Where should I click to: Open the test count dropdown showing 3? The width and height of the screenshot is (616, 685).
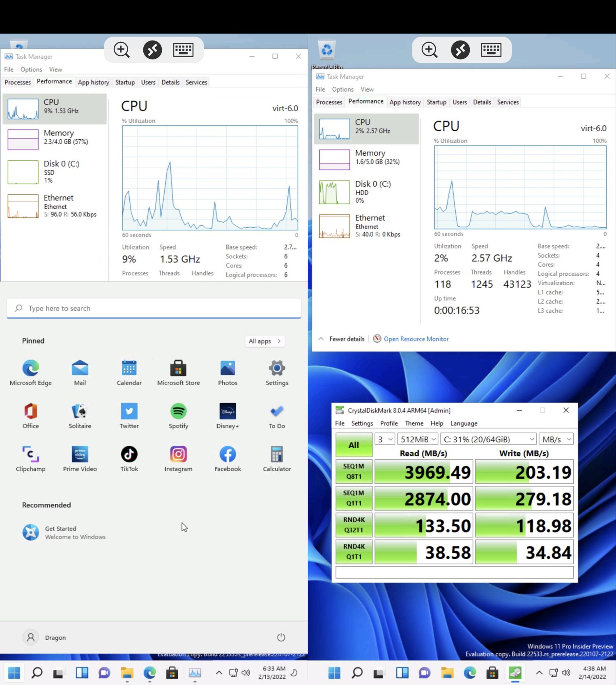tap(385, 439)
